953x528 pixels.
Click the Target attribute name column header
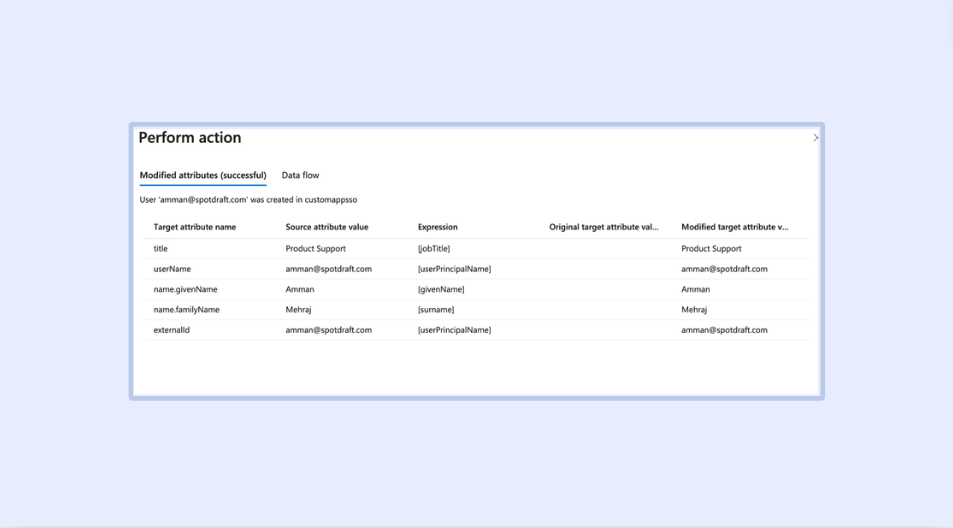click(195, 227)
